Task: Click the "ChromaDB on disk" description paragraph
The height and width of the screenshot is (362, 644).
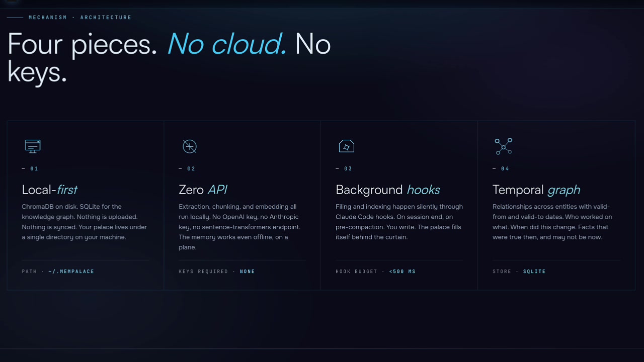Action: tap(85, 222)
